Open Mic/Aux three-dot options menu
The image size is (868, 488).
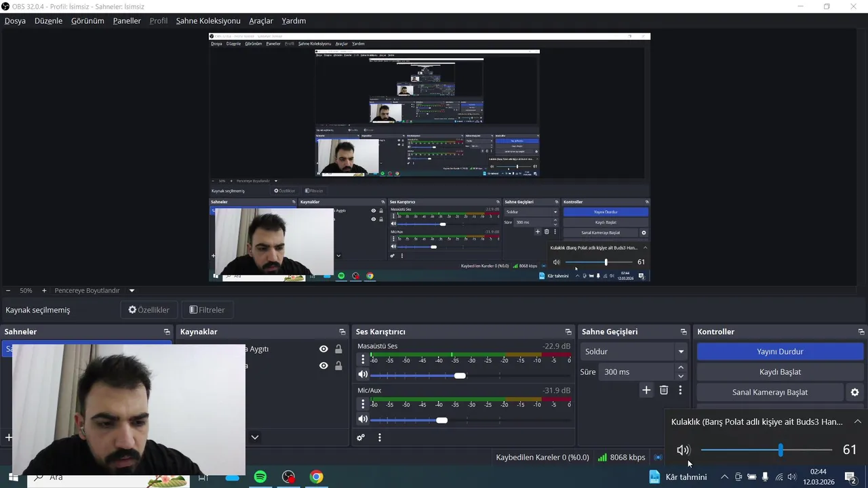(363, 404)
